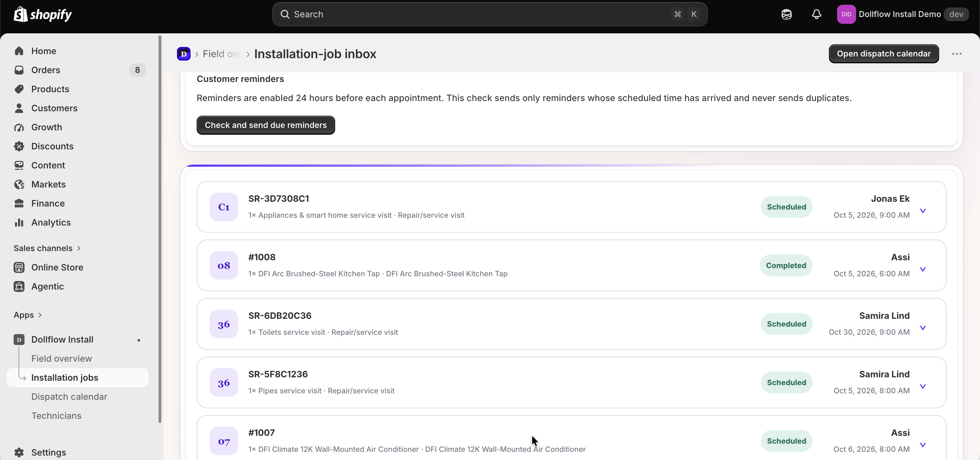Click the Settings gear icon
Image resolution: width=980 pixels, height=460 pixels.
tap(19, 452)
